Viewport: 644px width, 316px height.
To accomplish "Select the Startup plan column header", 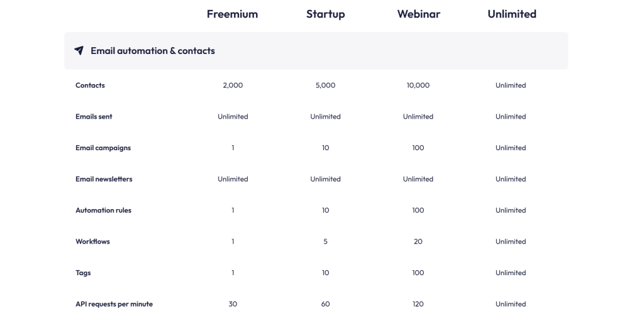I will [x=325, y=14].
